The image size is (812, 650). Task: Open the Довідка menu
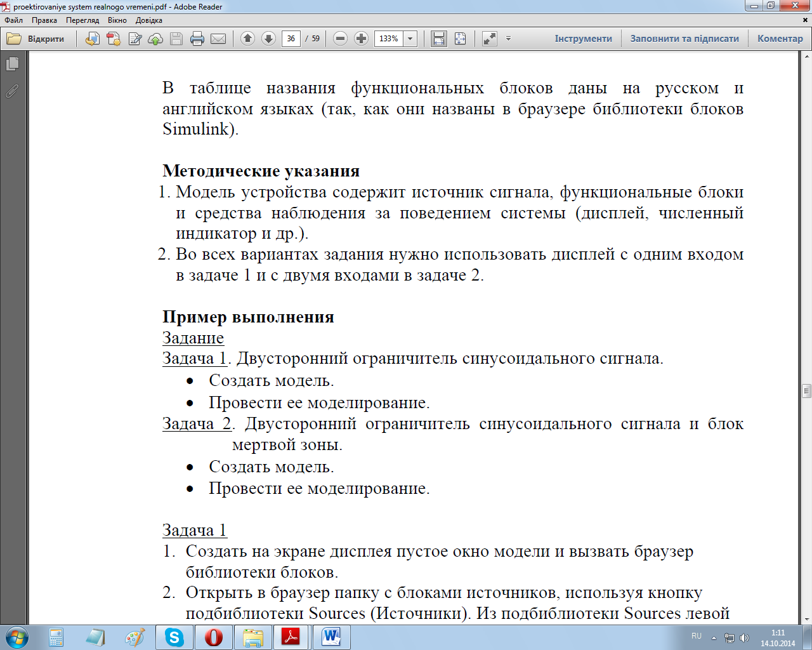(149, 20)
